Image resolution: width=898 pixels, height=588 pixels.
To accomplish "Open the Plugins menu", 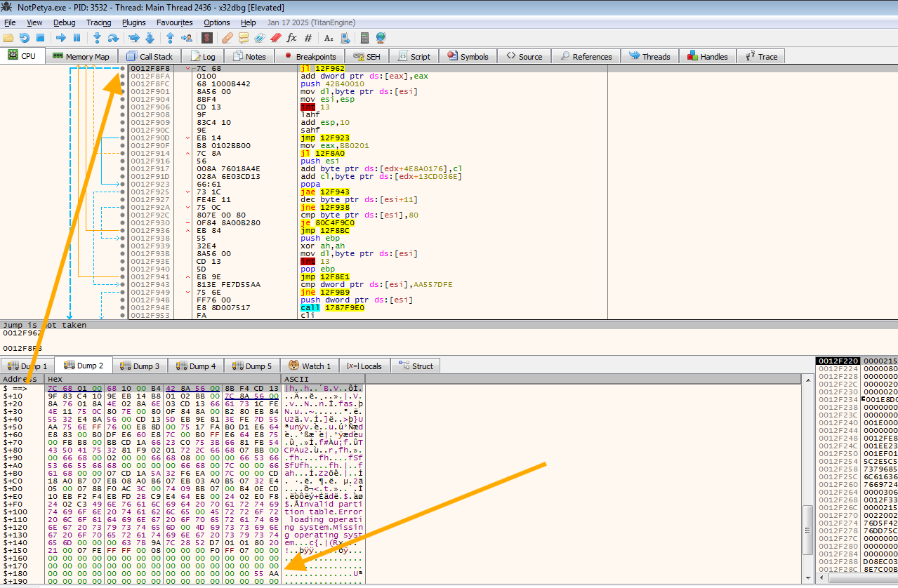I will pyautogui.click(x=134, y=22).
